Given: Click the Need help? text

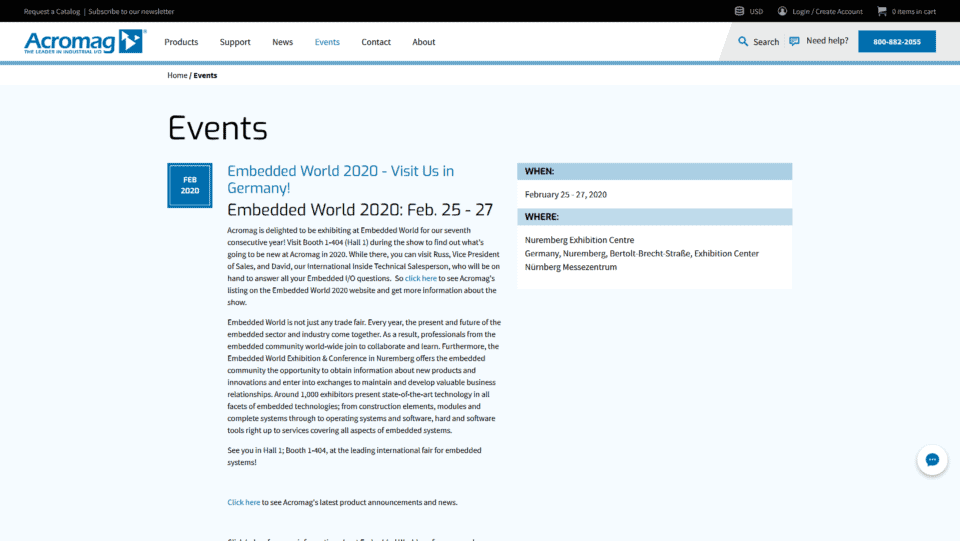Looking at the screenshot, I should point(827,41).
